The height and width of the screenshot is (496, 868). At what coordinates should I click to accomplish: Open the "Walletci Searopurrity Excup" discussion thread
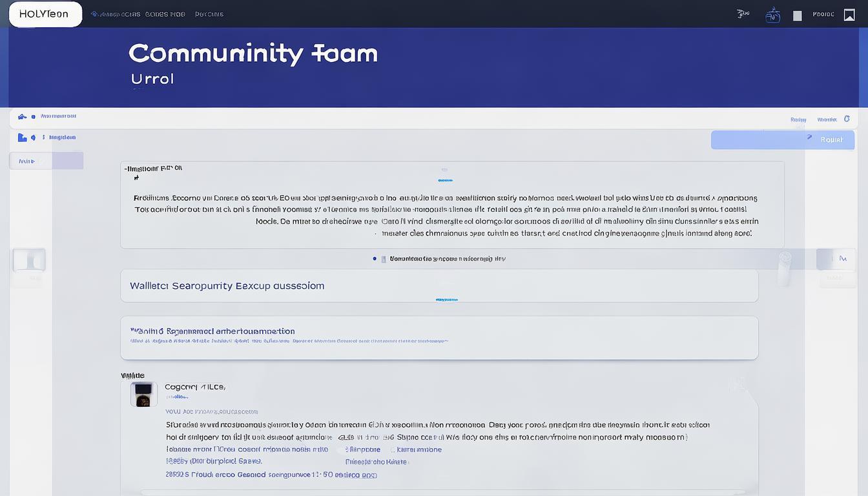(x=227, y=285)
